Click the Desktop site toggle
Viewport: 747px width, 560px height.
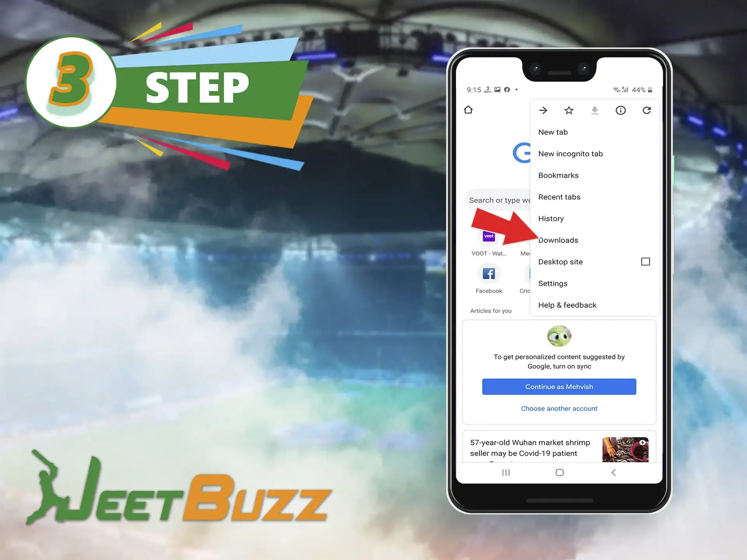(645, 261)
